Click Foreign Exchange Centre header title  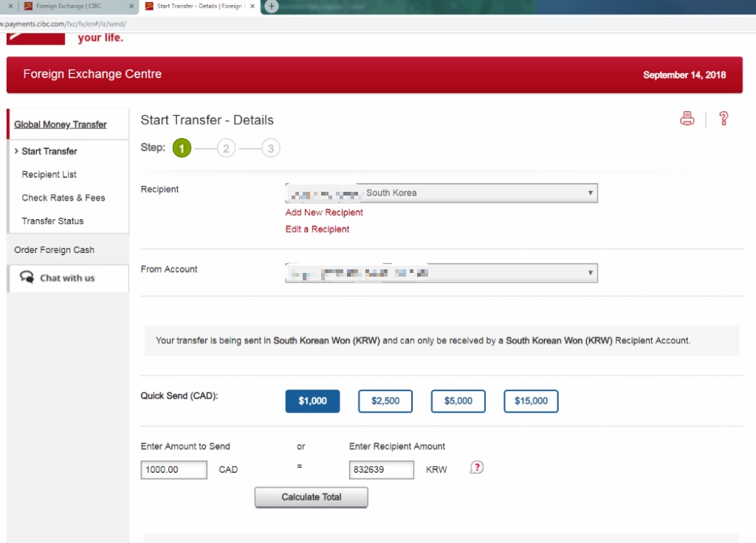[x=92, y=74]
